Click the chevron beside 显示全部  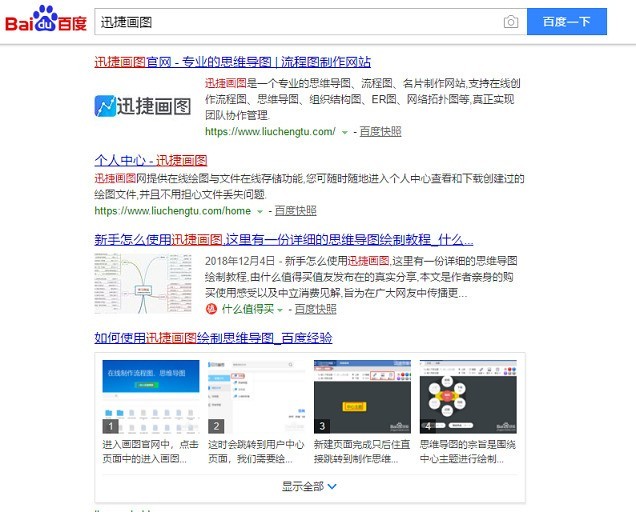[x=332, y=486]
